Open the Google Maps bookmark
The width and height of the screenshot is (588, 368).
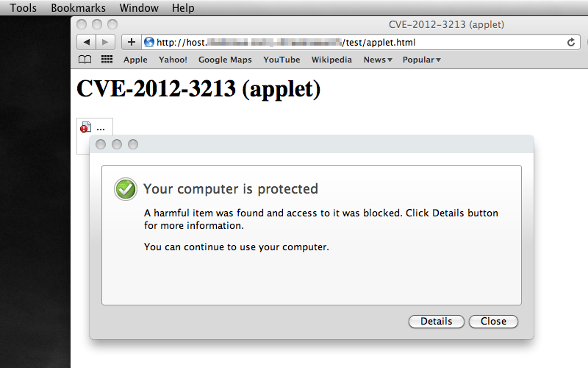(x=225, y=60)
